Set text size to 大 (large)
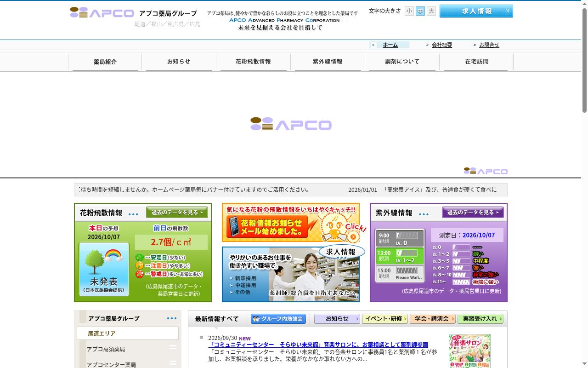588x368 pixels. [431, 11]
